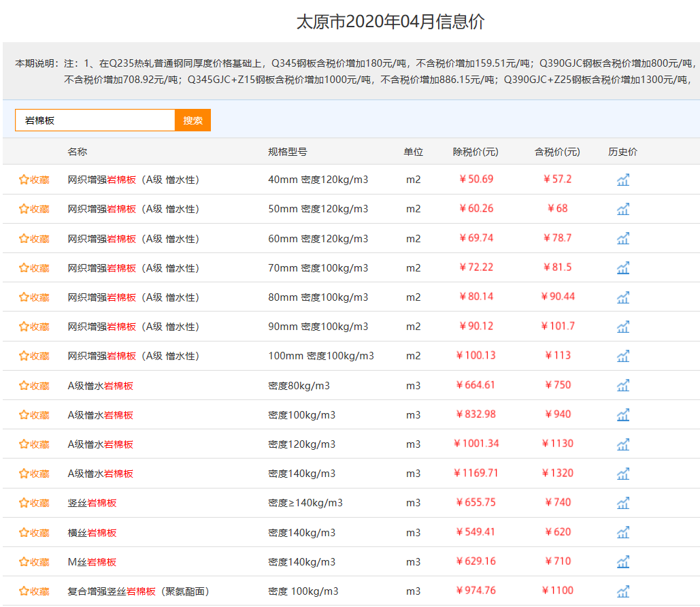The height and width of the screenshot is (607, 700).
Task: Click the tax-excluded price ¥1001.34
Action: [476, 444]
